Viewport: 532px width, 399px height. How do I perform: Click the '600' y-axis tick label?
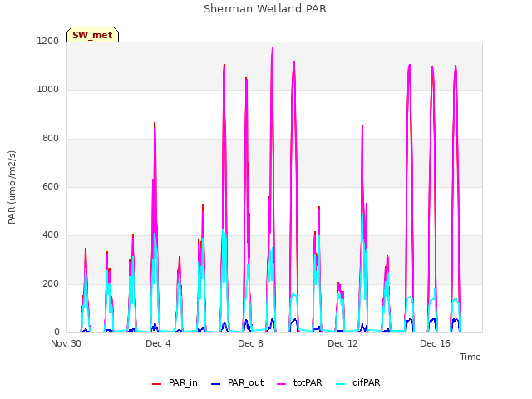(51, 186)
